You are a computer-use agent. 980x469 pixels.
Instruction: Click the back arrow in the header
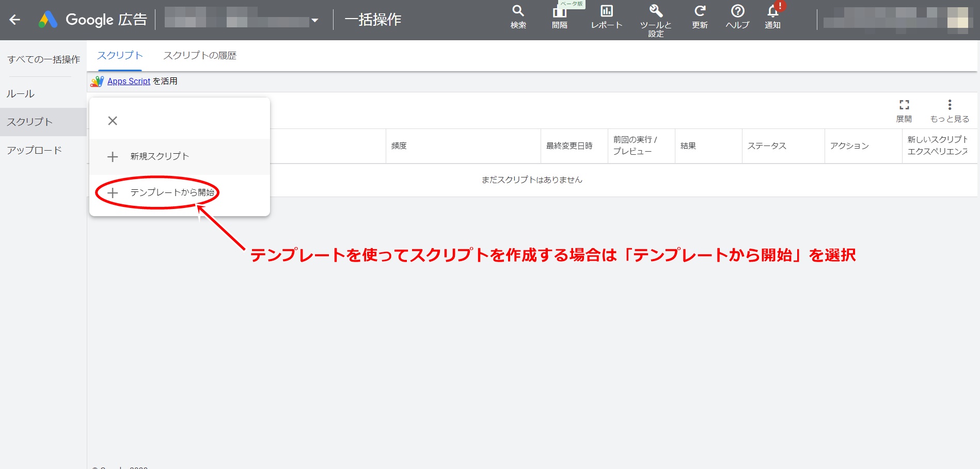click(x=15, y=20)
